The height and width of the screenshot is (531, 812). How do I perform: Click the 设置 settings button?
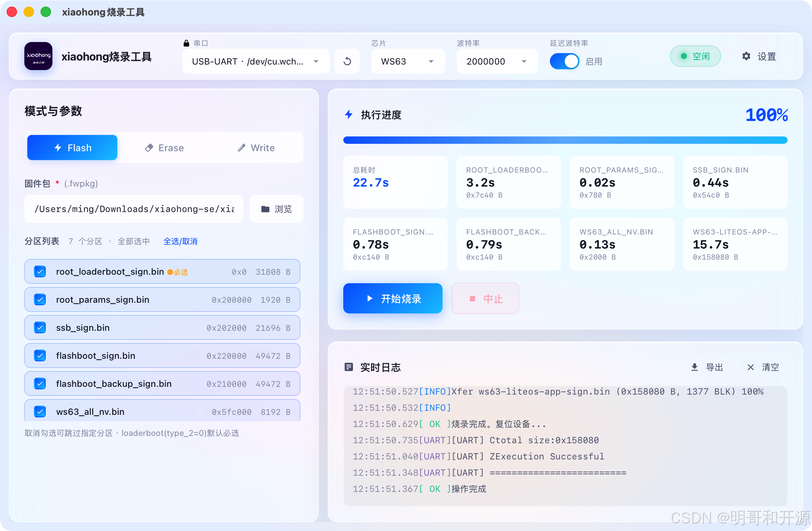(x=759, y=56)
